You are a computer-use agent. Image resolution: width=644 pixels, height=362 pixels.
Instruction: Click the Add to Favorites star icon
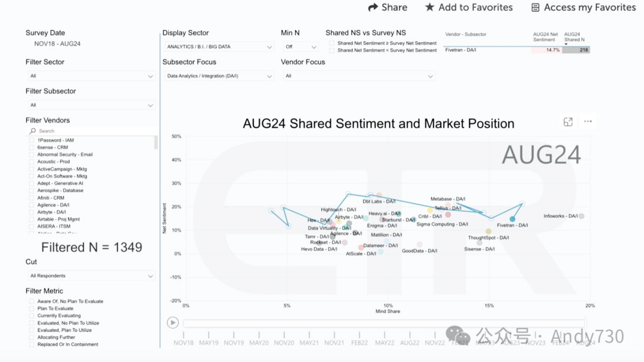pyautogui.click(x=429, y=8)
